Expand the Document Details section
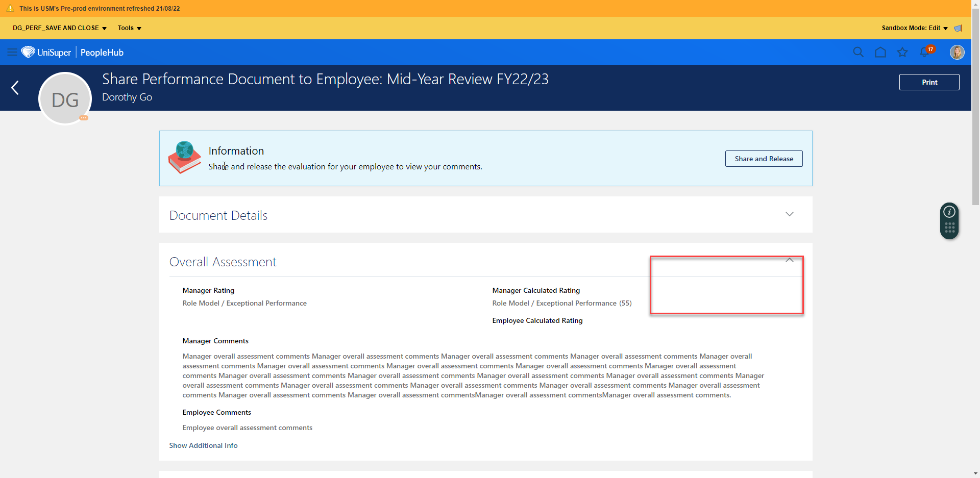This screenshot has width=980, height=478. (x=790, y=214)
